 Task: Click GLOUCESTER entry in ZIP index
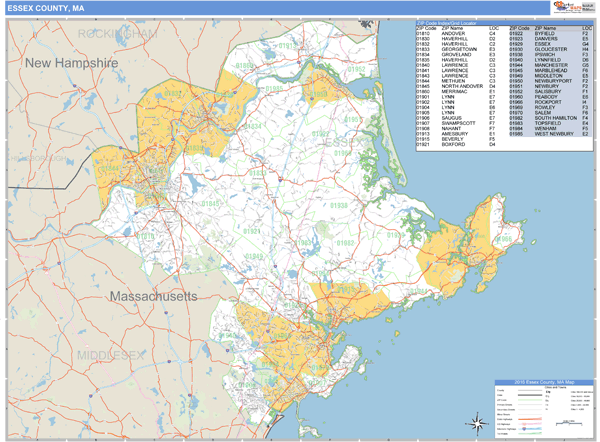click(x=552, y=48)
